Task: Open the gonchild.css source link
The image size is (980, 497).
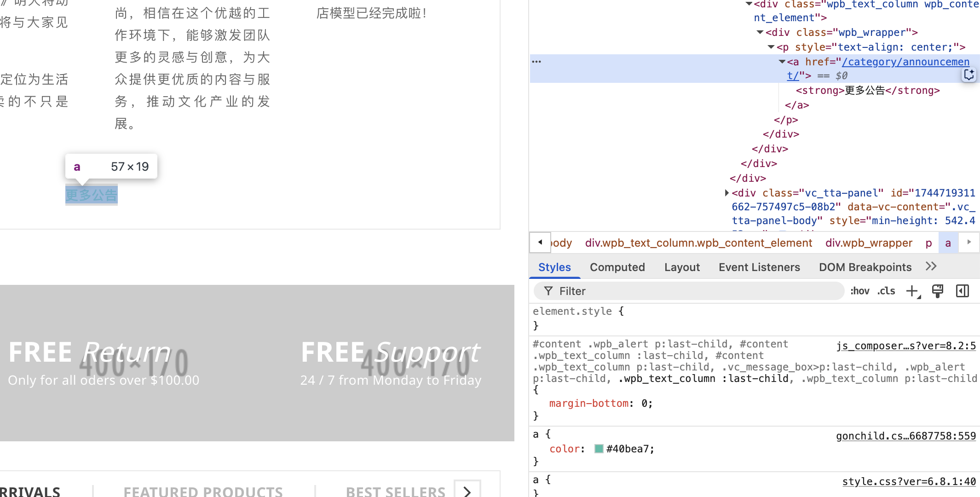Action: point(905,436)
